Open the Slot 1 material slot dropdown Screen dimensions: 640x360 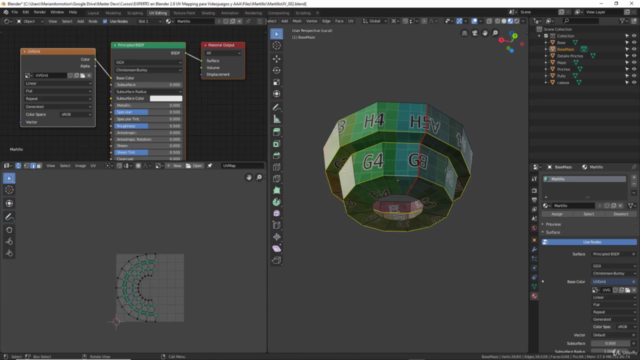click(149, 21)
